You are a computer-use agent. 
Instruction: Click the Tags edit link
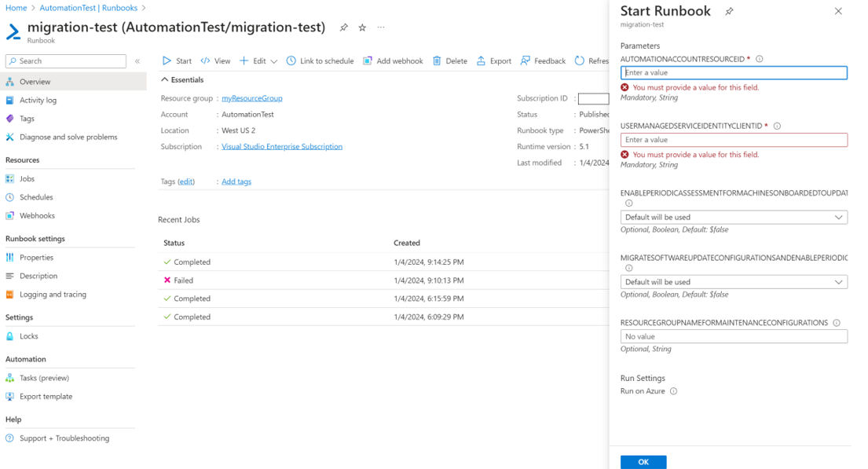point(186,181)
